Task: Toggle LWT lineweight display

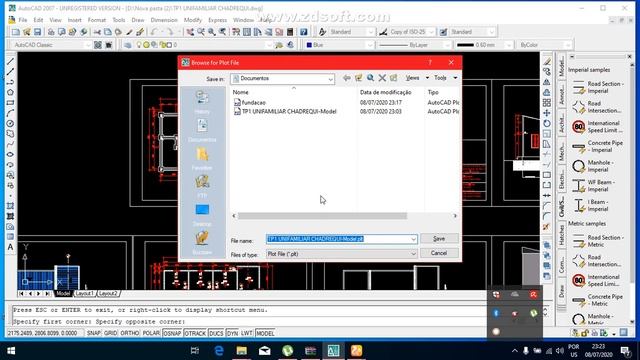Action: (247, 333)
